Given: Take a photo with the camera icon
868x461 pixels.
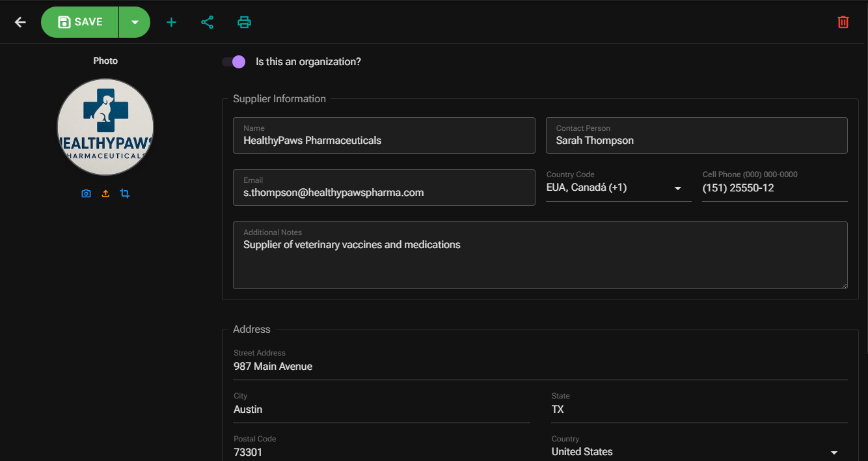Looking at the screenshot, I should (86, 193).
